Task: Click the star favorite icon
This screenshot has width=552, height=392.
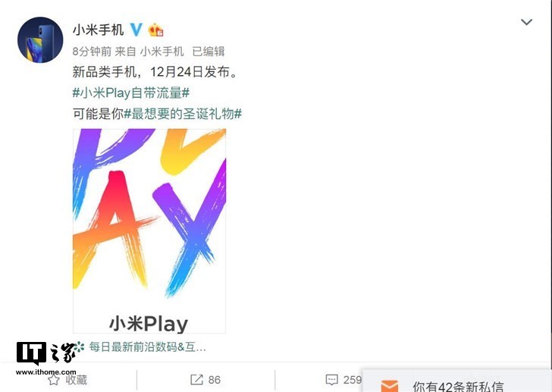Action: click(54, 380)
